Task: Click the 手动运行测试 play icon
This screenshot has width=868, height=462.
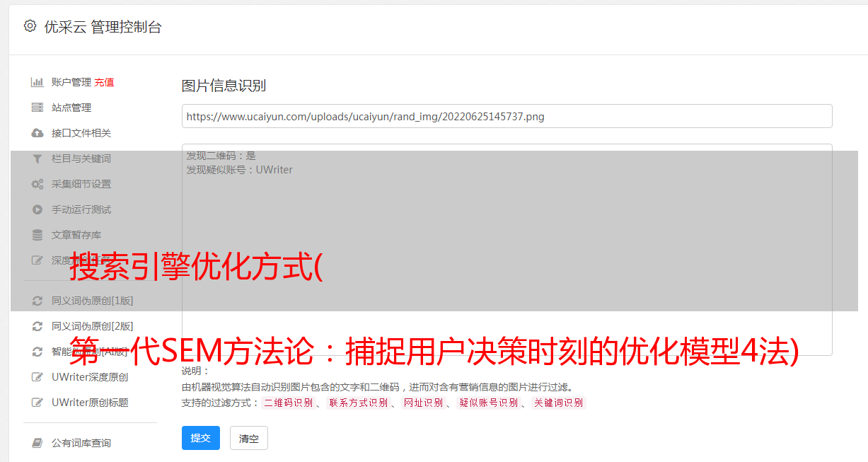Action: pyautogui.click(x=37, y=209)
